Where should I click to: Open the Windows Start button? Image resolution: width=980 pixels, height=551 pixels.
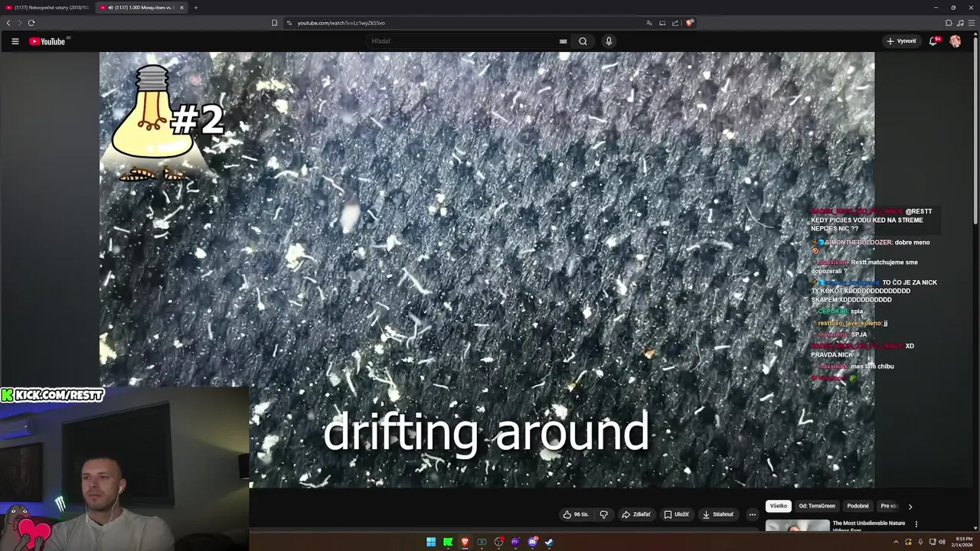click(x=431, y=542)
